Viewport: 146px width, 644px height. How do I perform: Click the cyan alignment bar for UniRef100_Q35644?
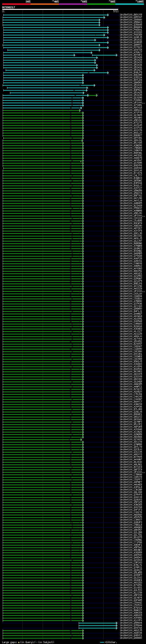98,625
